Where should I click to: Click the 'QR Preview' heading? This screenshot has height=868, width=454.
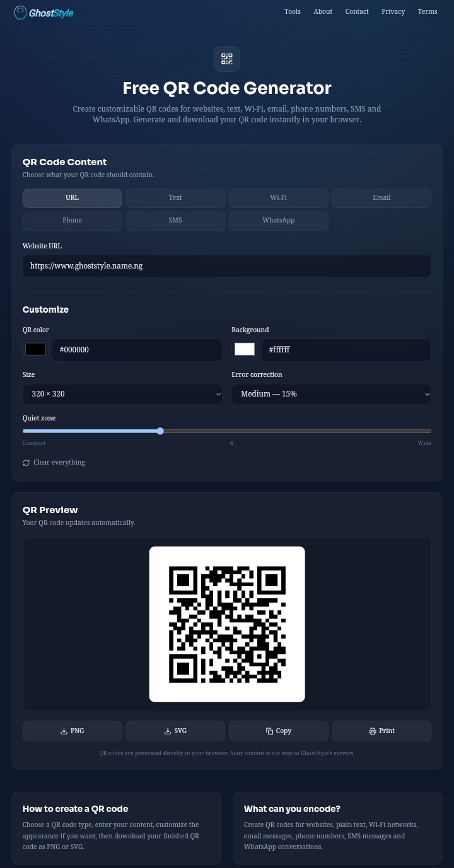[x=50, y=510]
